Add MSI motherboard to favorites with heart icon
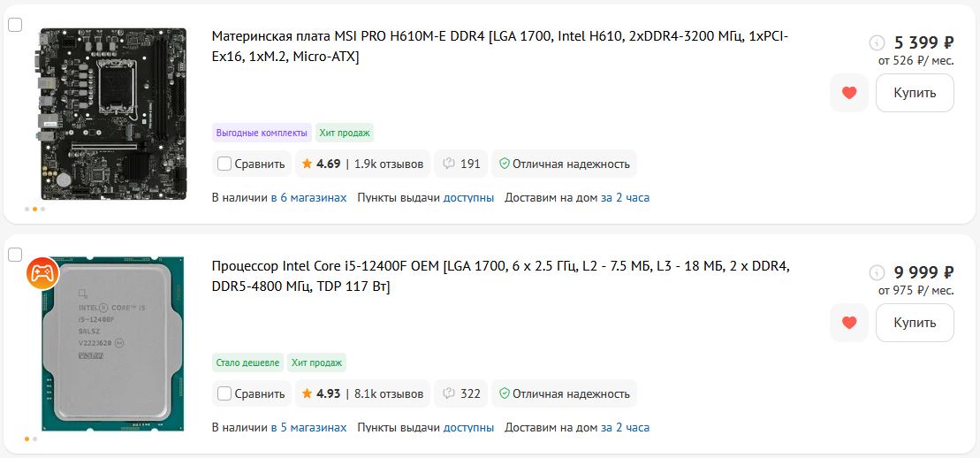 tap(849, 93)
